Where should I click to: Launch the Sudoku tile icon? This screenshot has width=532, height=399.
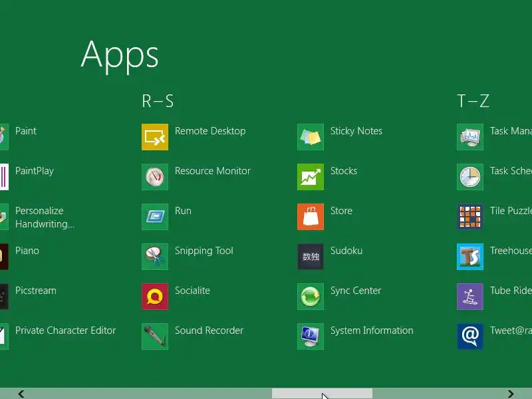point(311,257)
